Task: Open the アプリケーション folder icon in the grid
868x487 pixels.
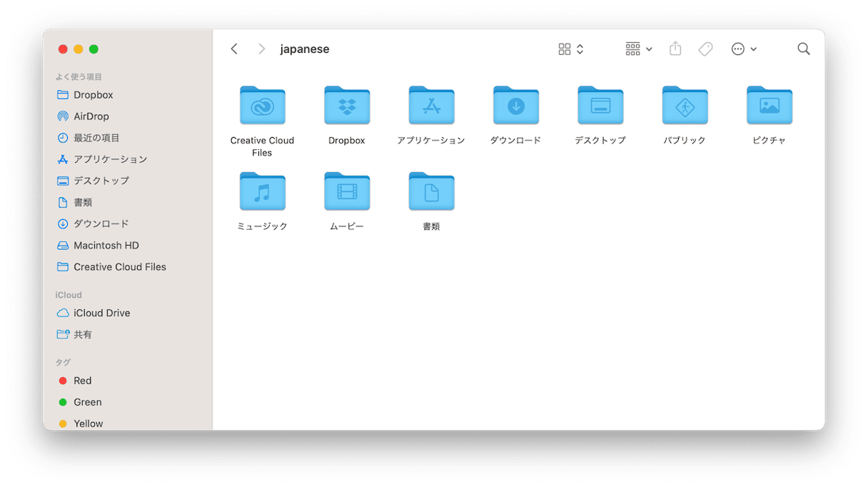Action: point(431,105)
